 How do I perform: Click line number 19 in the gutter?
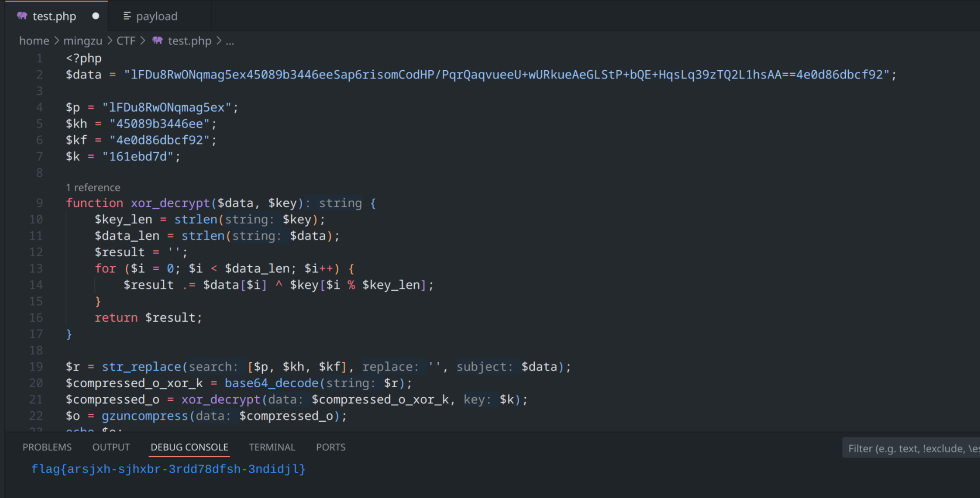pos(36,367)
